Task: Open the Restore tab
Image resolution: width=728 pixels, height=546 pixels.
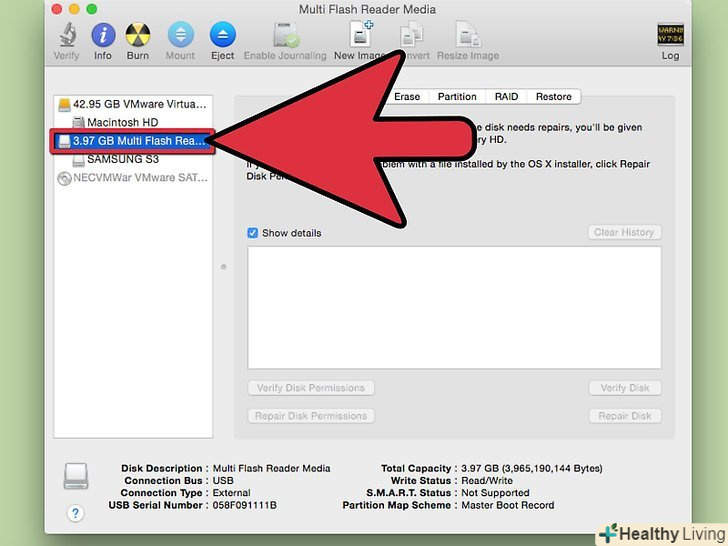Action: point(553,97)
